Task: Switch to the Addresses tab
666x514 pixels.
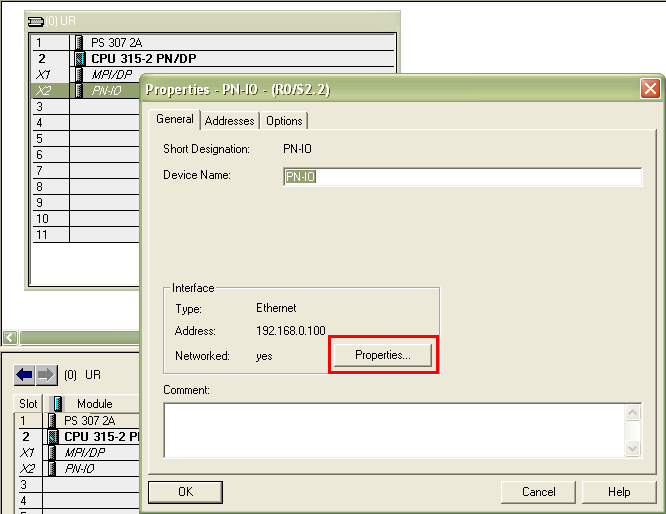Action: [x=229, y=121]
